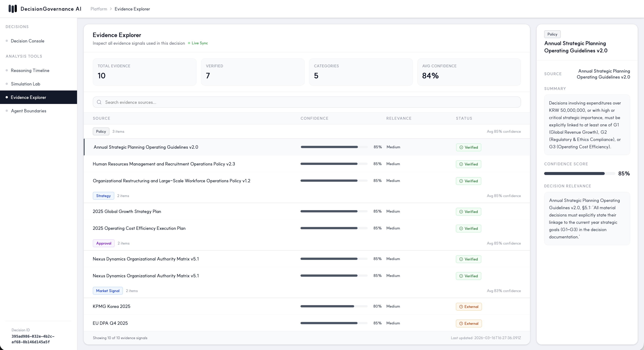
Task: Click the Confidence Score bar in detail panel
Action: [x=579, y=174]
